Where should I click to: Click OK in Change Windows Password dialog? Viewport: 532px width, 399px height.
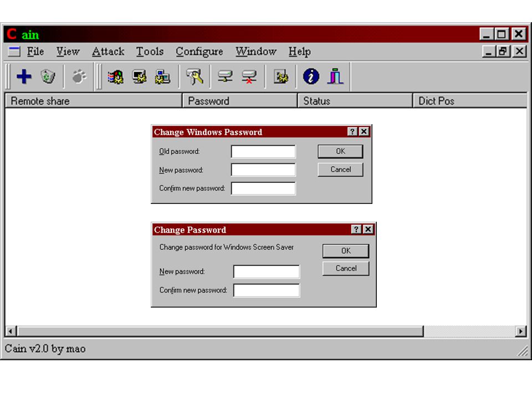click(x=340, y=151)
